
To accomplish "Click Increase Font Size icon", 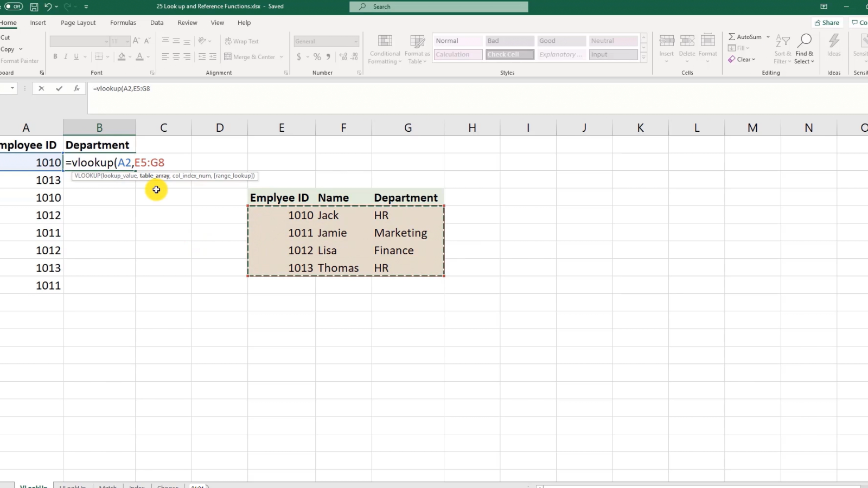I will pos(136,41).
